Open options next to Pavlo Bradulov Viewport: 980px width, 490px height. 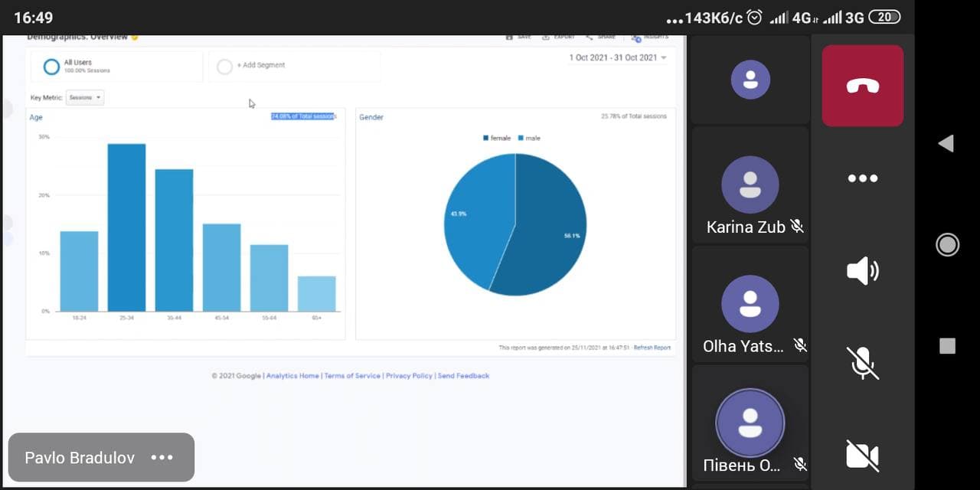[x=162, y=458]
